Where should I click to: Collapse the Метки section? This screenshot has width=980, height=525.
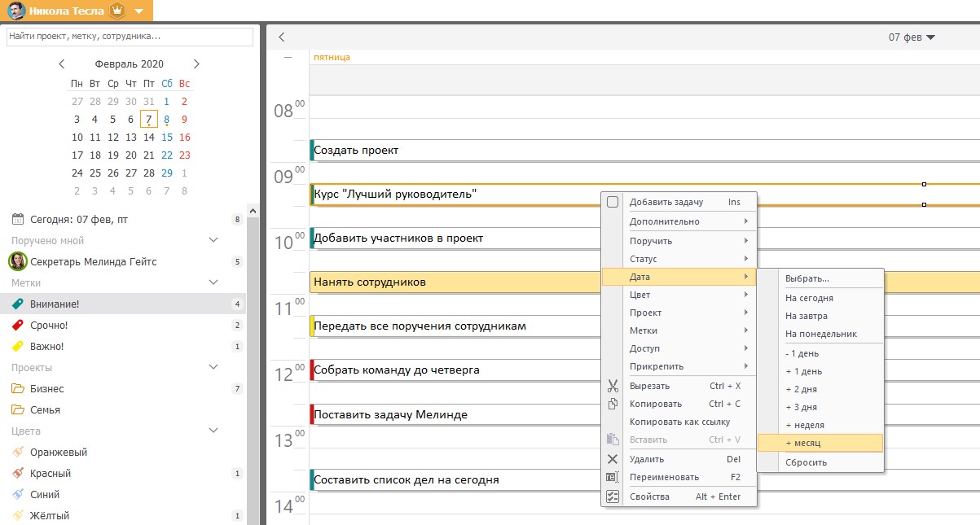coord(213,283)
